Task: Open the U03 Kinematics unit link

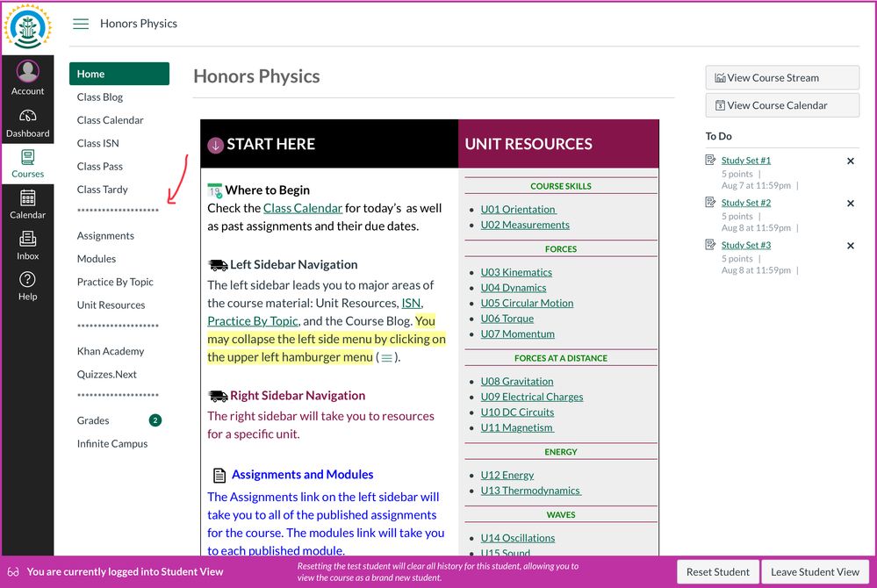Action: pyautogui.click(x=516, y=272)
